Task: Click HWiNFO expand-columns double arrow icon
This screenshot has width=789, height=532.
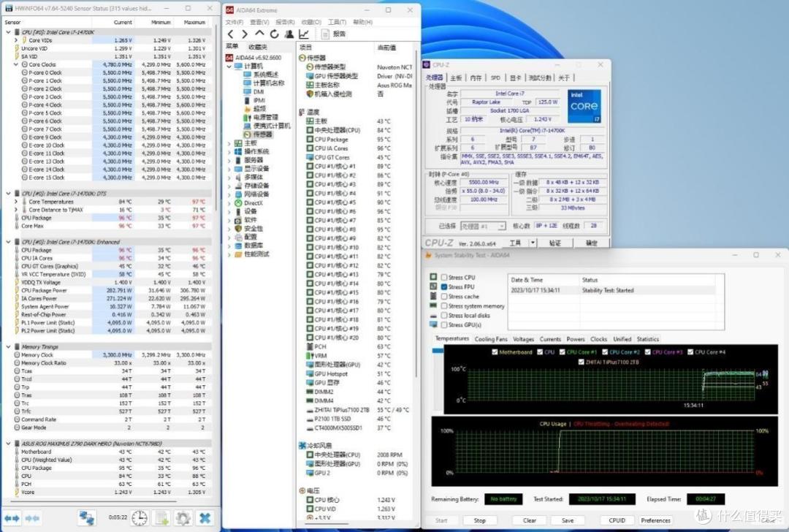Action: coord(12,518)
